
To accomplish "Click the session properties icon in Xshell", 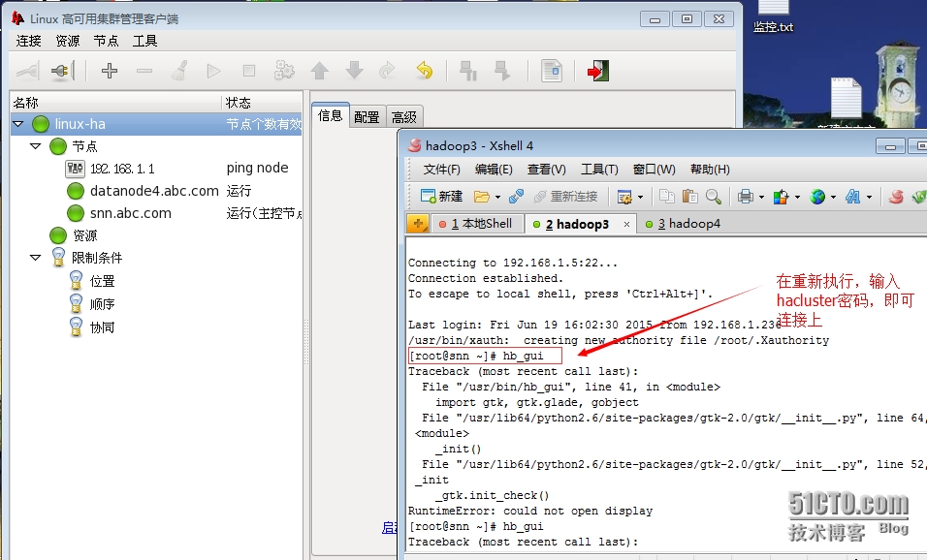I will coord(624,196).
